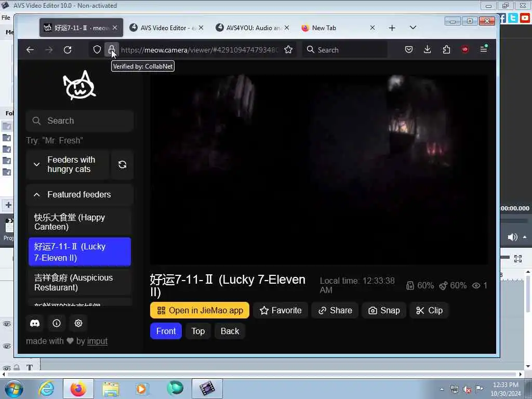Click the AVS Video Editor taskbar icon
The height and width of the screenshot is (399, 532).
207,389
